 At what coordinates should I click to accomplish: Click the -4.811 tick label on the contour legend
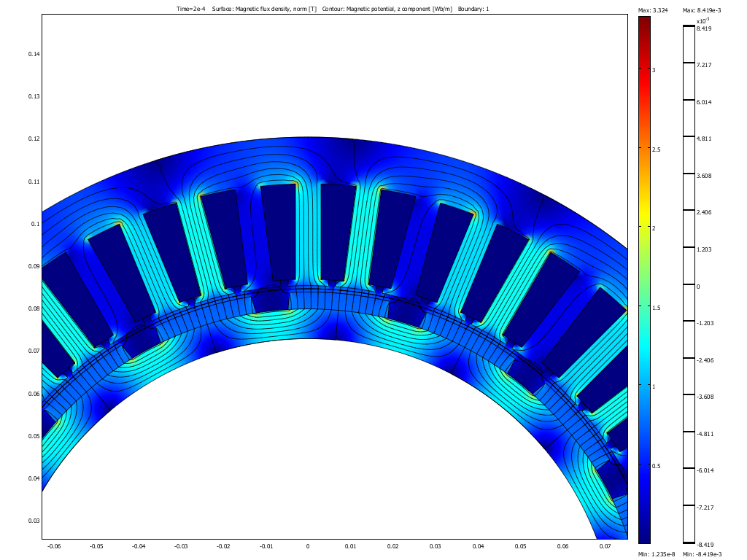click(704, 434)
